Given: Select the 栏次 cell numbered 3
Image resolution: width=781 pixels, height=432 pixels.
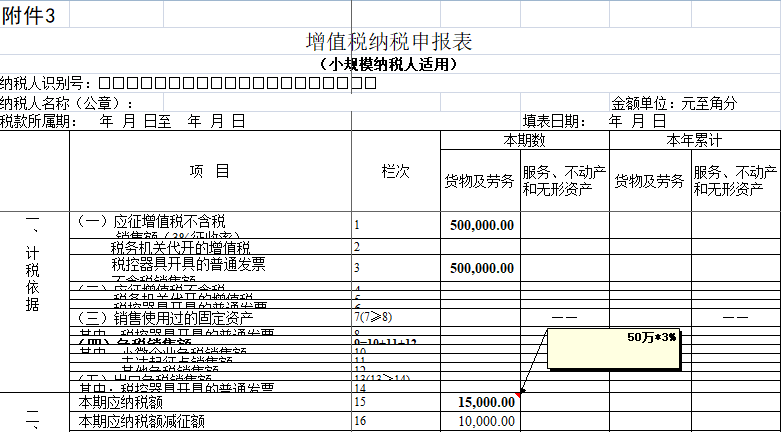Looking at the screenshot, I should point(395,269).
